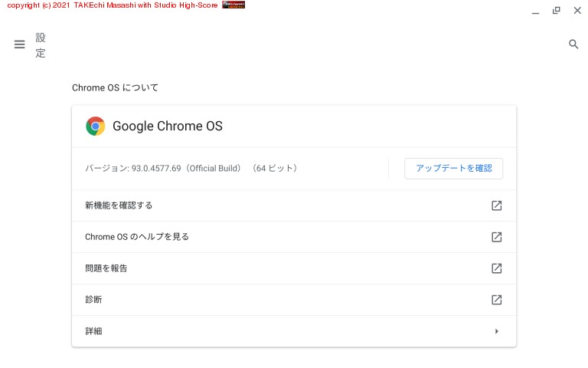
Task: Click the Google Chrome OS title text
Action: click(x=168, y=127)
